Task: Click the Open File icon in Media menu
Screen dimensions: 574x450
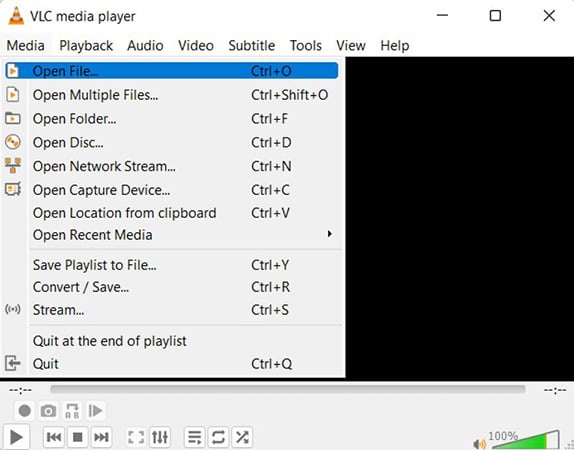Action: coord(13,71)
